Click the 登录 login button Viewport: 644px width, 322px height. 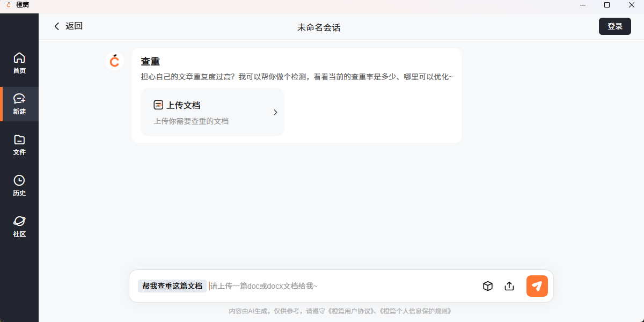615,26
